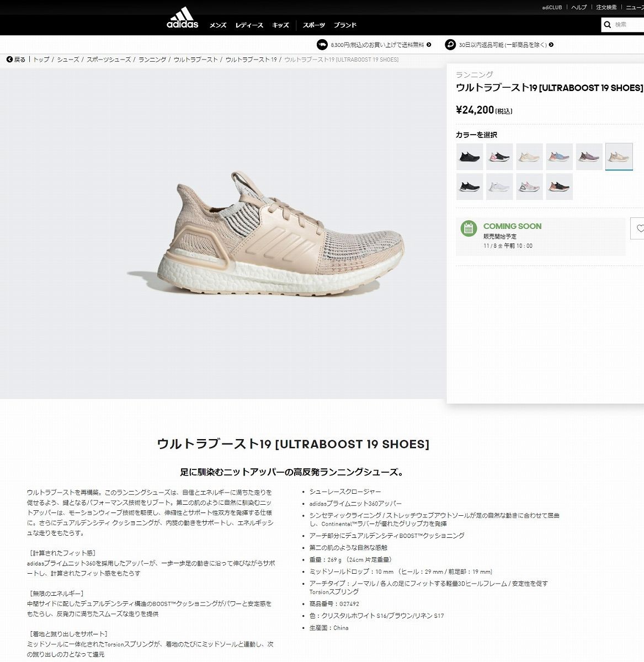Viewport: 644px width, 662px height.
Task: Open the スポーツ navigation menu
Action: [x=314, y=25]
